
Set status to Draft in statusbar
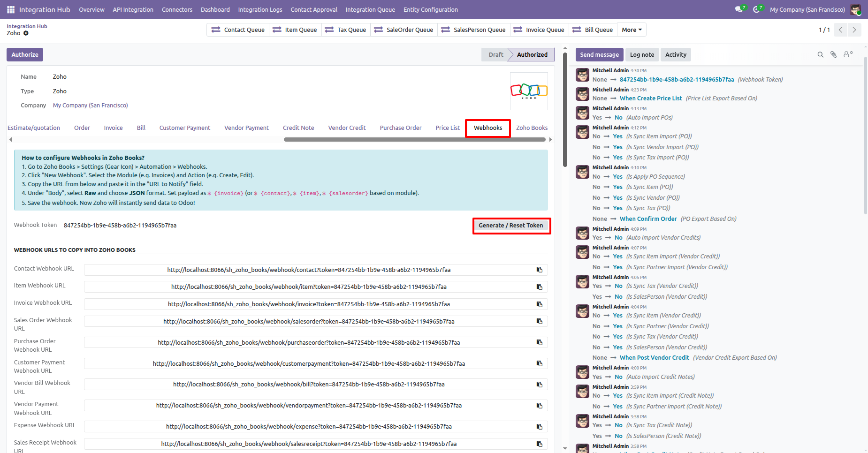[x=495, y=55]
